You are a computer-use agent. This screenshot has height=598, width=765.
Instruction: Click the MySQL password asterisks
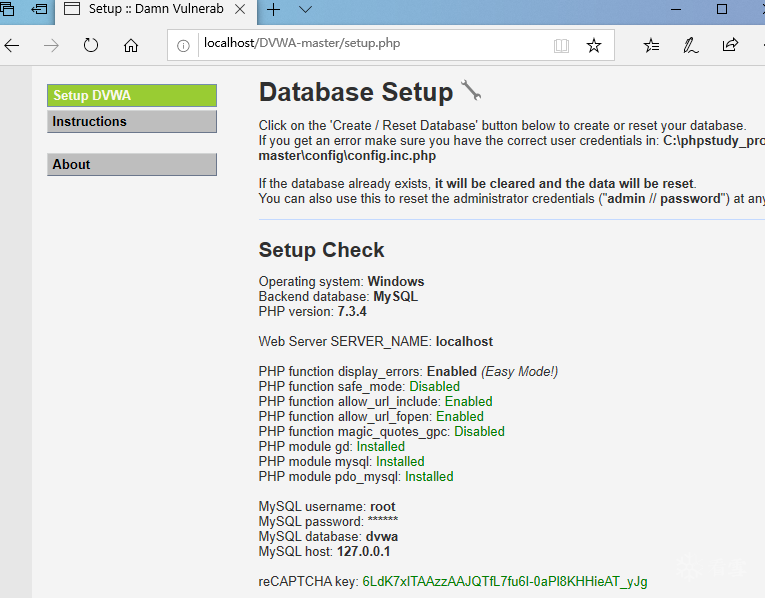383,520
